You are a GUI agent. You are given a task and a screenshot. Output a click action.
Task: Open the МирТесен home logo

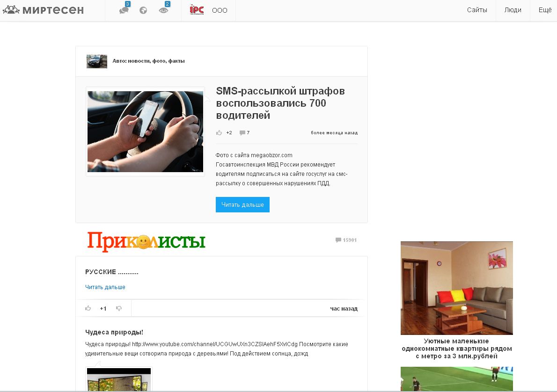coord(44,10)
